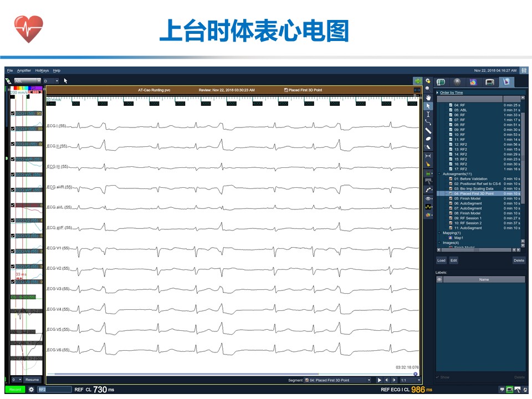This screenshot has height=399, width=532.
Task: Click the green block tool icon
Action: pos(428,173)
